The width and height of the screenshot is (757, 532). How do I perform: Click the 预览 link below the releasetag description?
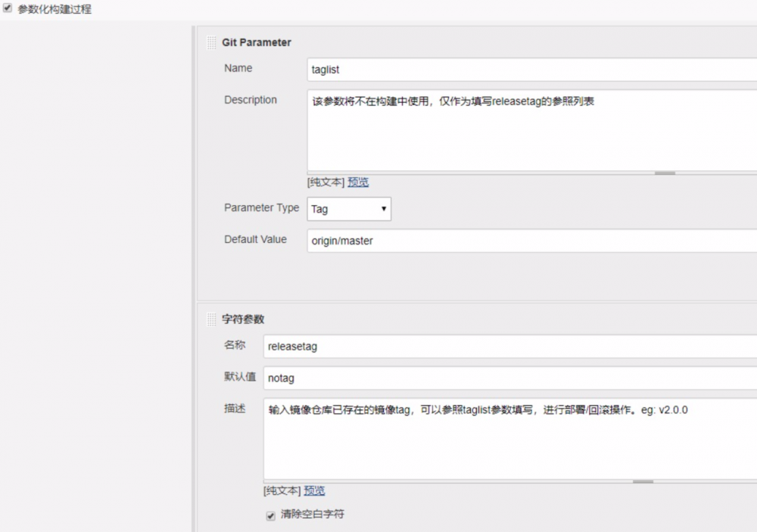[x=313, y=490]
